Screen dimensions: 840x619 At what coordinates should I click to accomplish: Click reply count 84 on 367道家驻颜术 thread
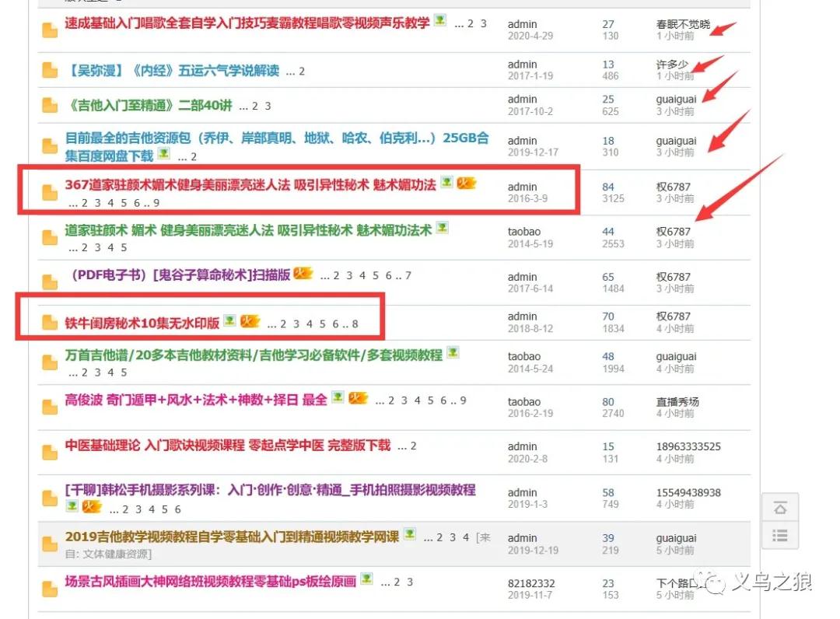point(608,187)
